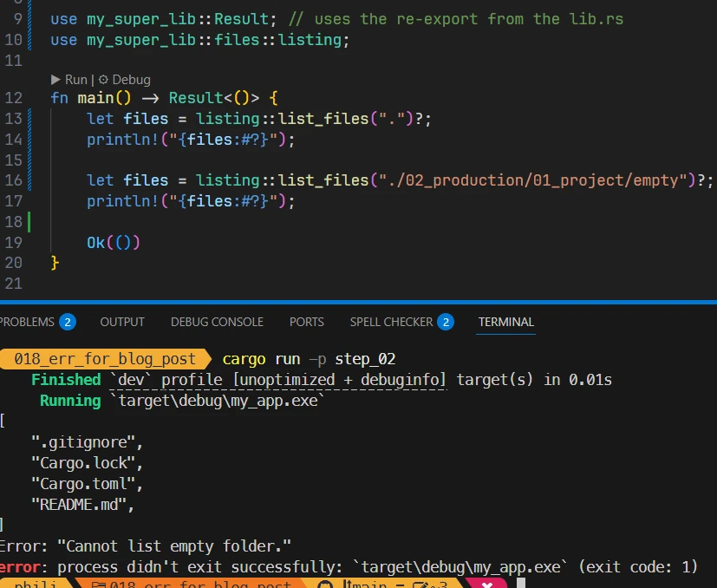
Task: Click the Spell Checker count badge
Action: point(446,322)
